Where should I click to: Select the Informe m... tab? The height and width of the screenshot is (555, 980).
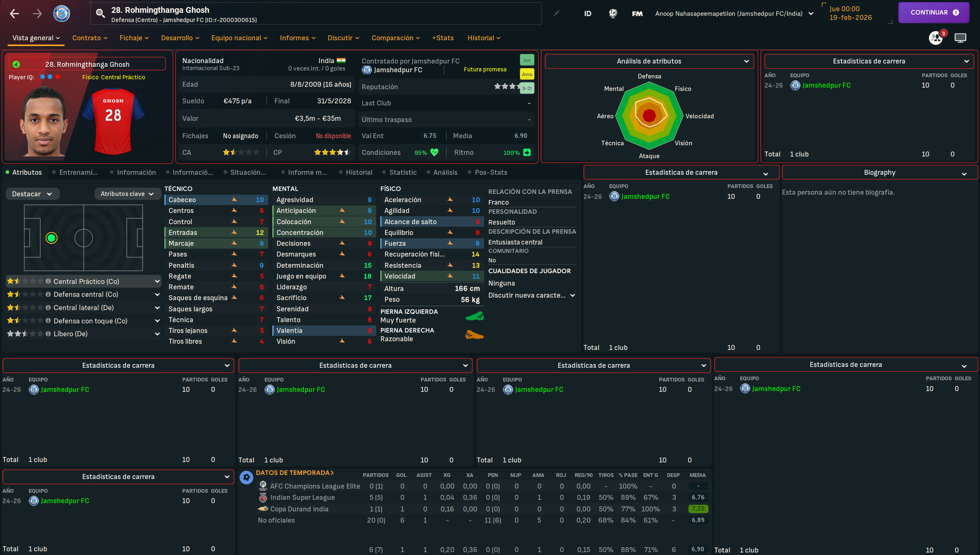pos(307,172)
